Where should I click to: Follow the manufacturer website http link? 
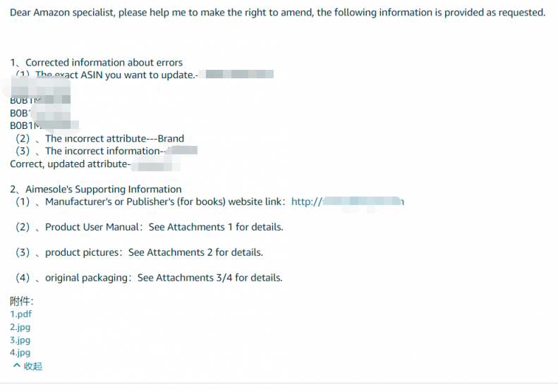pyautogui.click(x=347, y=202)
